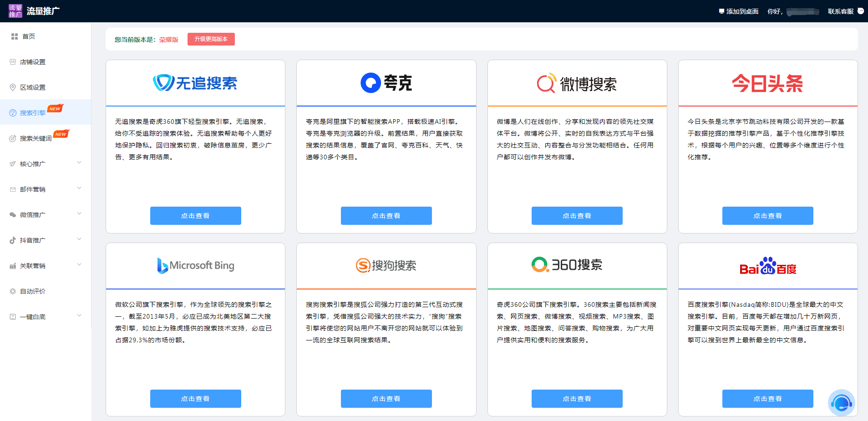The height and width of the screenshot is (421, 868).
Task: Expand the 抖音推广 submenu chevron
Action: [79, 239]
